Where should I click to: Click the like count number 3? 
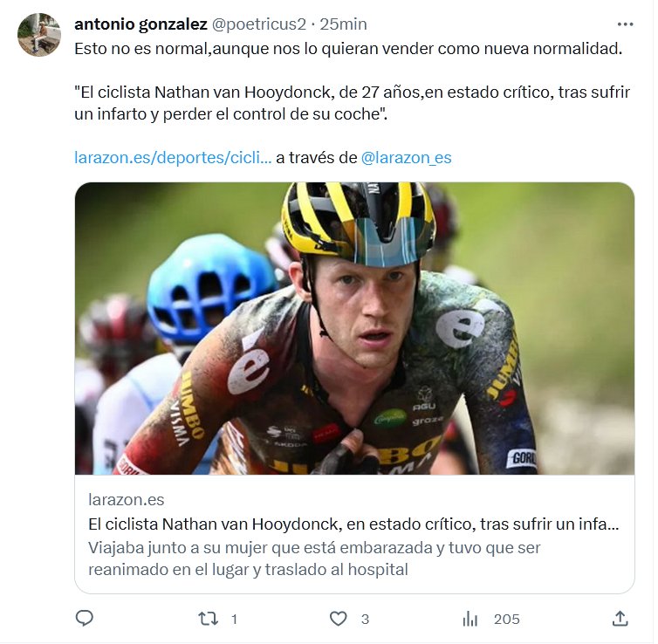[365, 620]
